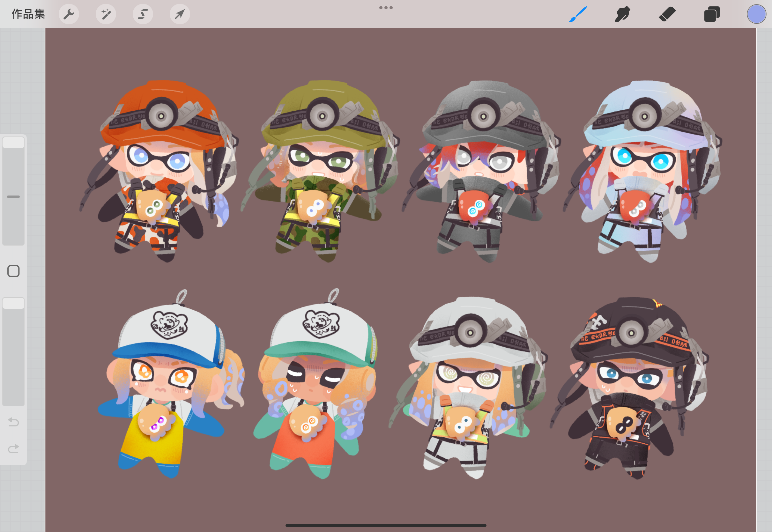Screen dimensions: 772x532
Task: Click the three-dot menu at top center
Action: [386, 8]
